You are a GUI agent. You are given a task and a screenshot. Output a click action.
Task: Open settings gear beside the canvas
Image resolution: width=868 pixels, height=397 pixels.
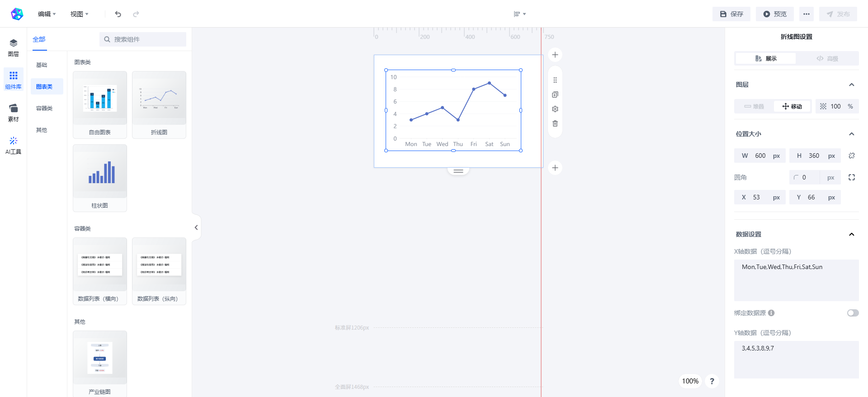[x=555, y=109]
